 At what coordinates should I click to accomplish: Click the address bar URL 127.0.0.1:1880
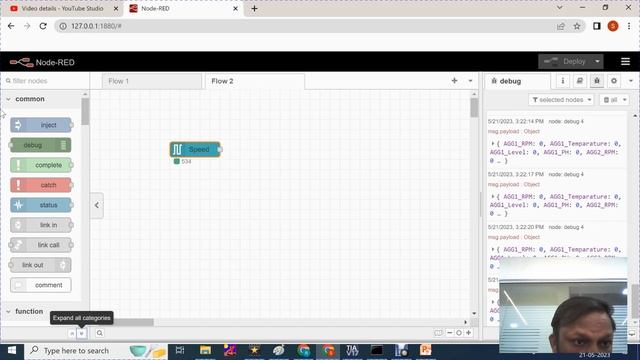coord(96,26)
